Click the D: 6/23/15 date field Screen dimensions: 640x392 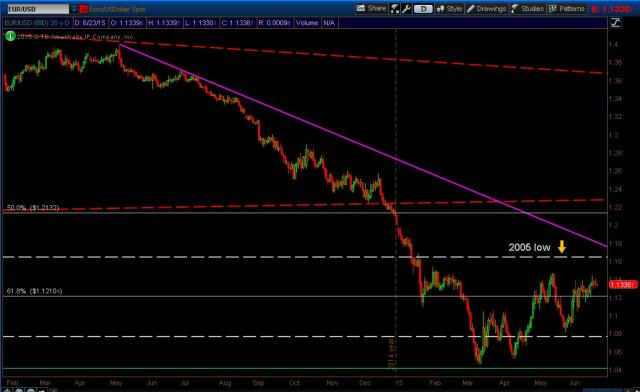pyautogui.click(x=90, y=23)
